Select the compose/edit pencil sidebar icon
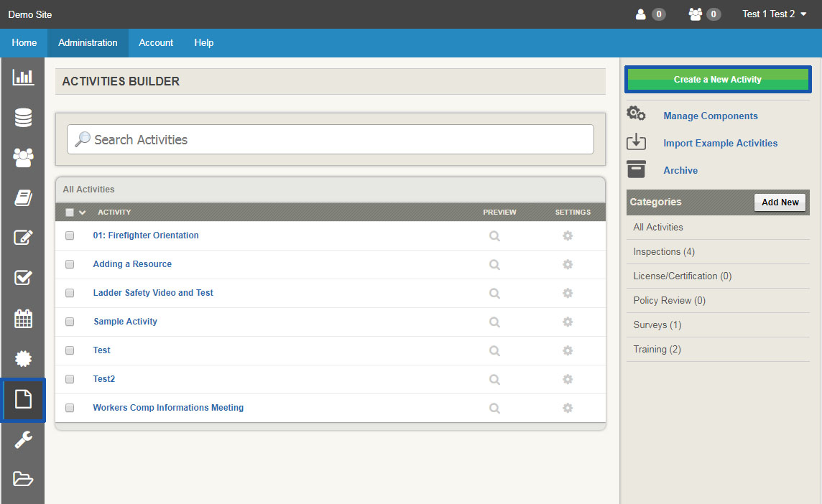Screen dimensions: 822x504 [23, 238]
